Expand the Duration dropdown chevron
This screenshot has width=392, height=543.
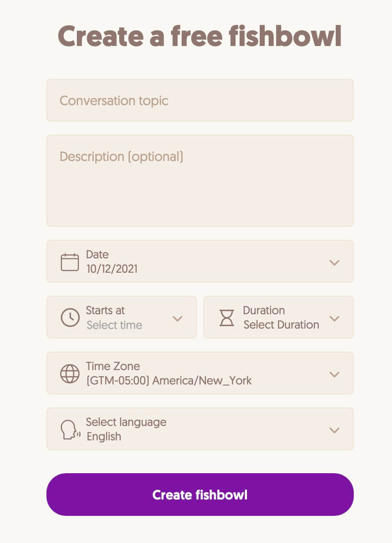[334, 318]
